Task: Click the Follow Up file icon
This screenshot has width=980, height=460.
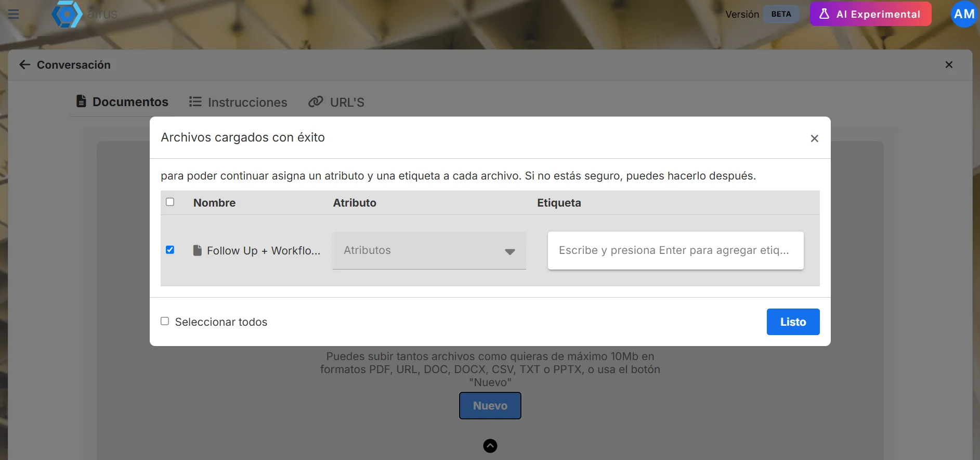Action: (197, 250)
